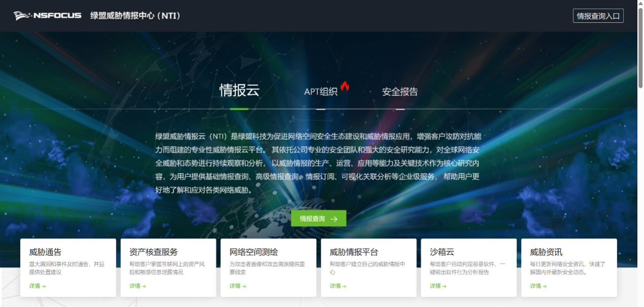
Task: Click the NSFOCUS eagle logo icon
Action: (21, 16)
